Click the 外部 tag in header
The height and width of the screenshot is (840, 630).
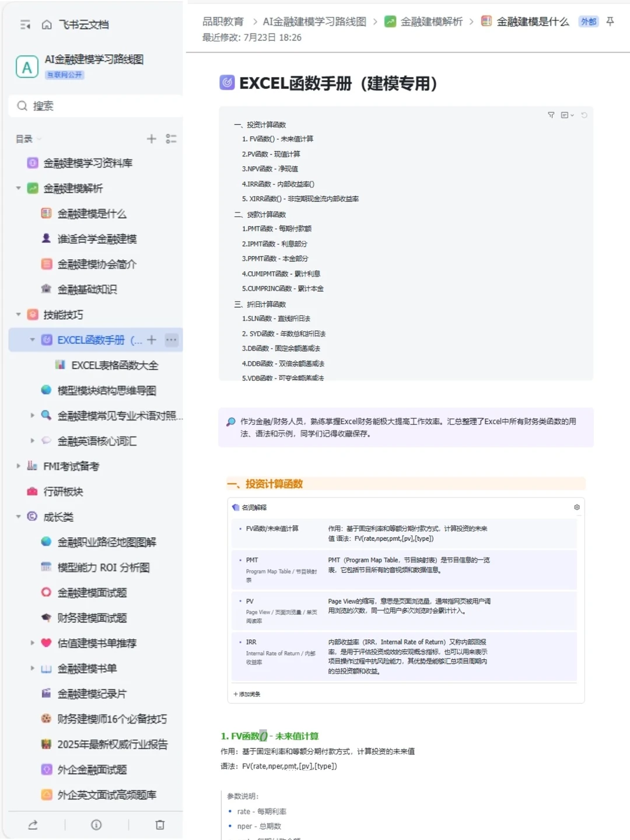click(x=589, y=22)
